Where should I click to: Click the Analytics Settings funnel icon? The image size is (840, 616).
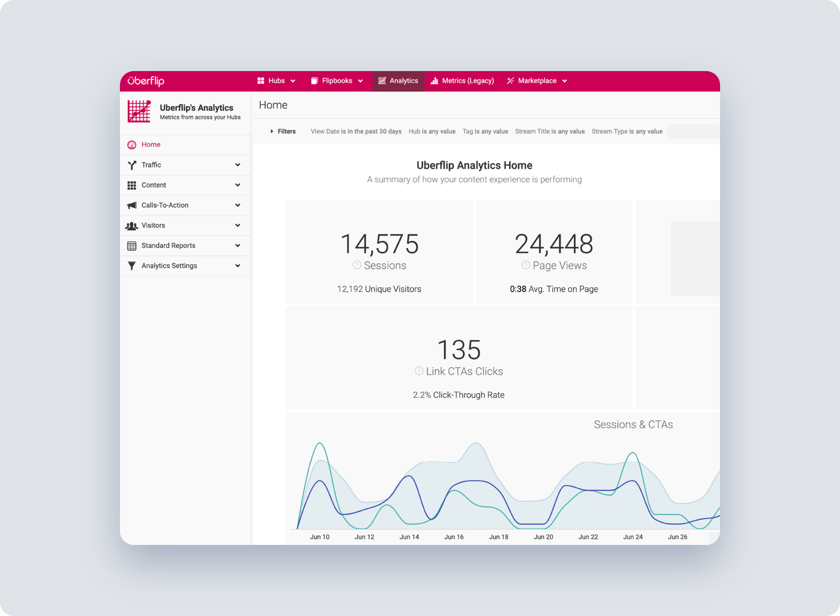(x=131, y=265)
